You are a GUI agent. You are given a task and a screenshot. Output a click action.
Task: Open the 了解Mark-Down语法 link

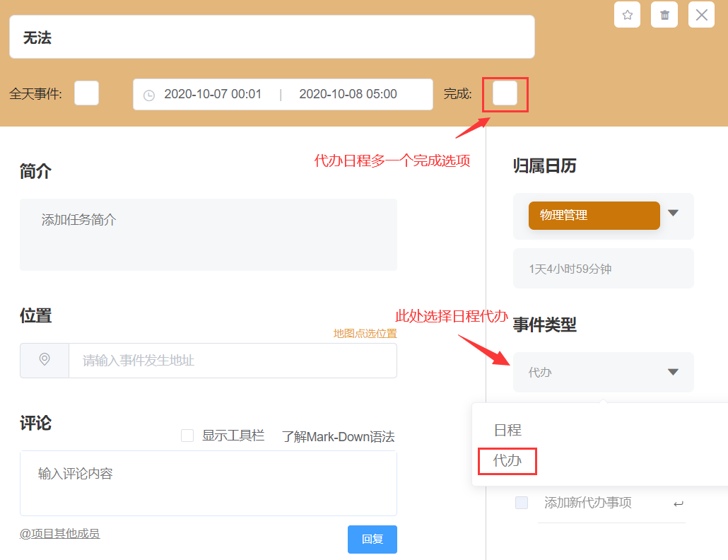pos(338,436)
